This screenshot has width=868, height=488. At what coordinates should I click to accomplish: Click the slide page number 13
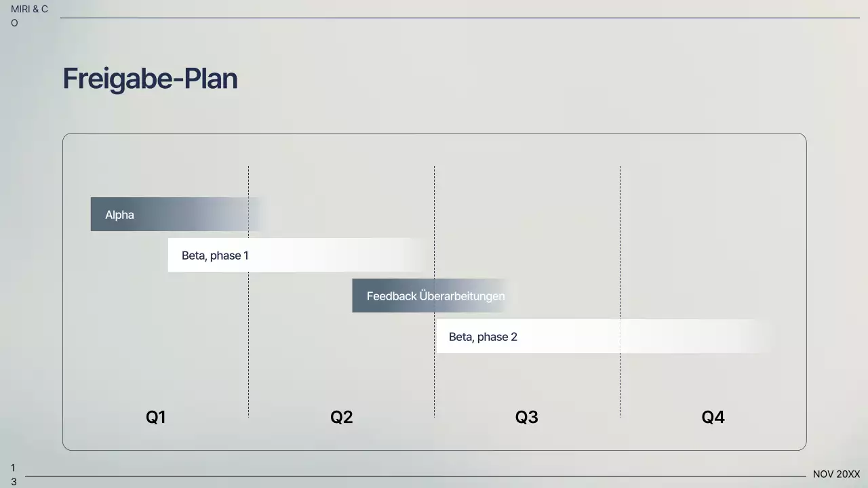(14, 474)
